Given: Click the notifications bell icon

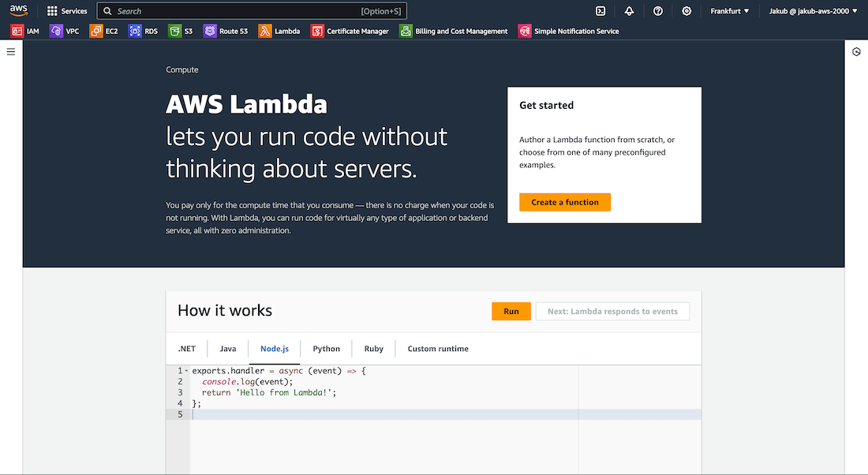Looking at the screenshot, I should 629,11.
